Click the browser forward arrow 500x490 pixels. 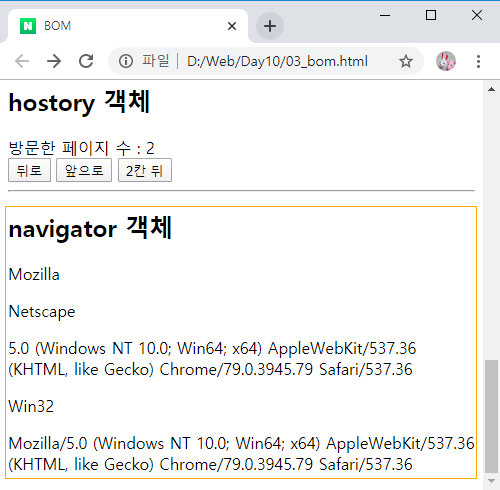[x=54, y=61]
